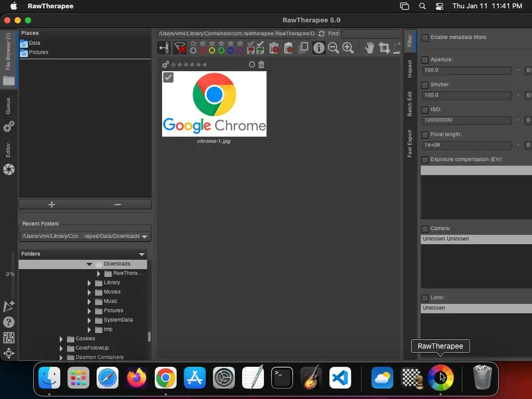Expand the Library folder arrow
Screen dimensions: 532x399
tap(89, 283)
